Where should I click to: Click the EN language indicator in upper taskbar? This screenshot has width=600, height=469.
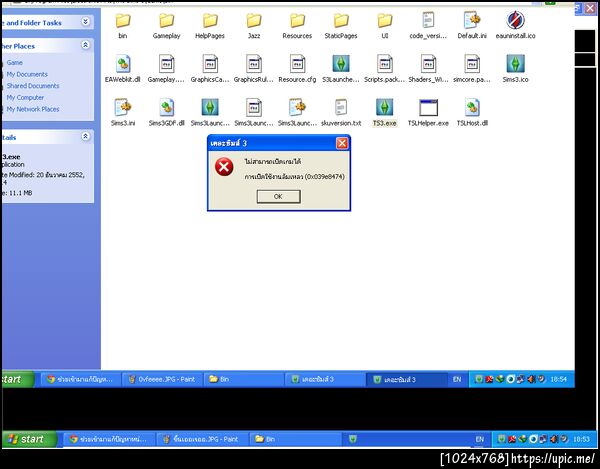point(457,379)
